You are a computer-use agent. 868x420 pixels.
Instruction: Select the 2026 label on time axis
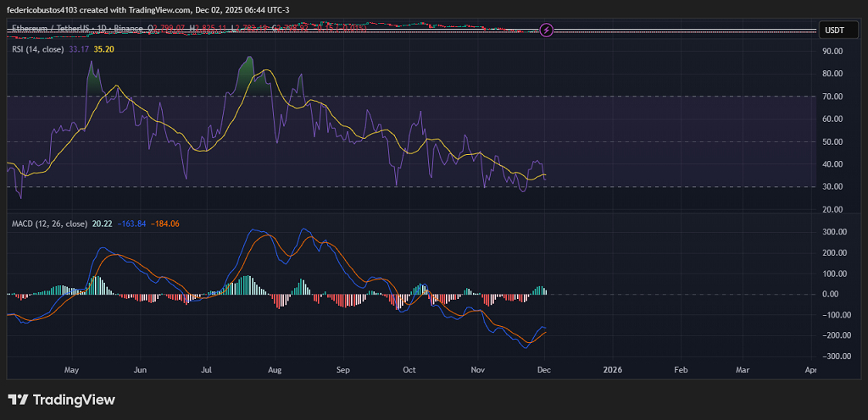click(x=610, y=370)
